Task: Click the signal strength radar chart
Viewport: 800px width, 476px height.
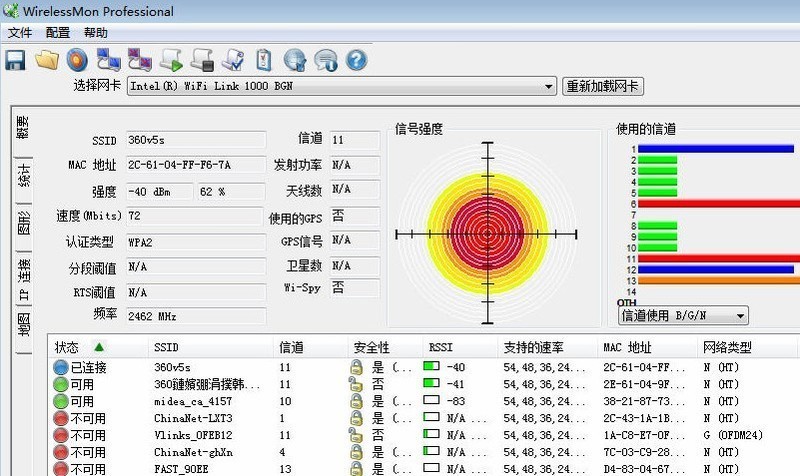Action: [x=487, y=234]
